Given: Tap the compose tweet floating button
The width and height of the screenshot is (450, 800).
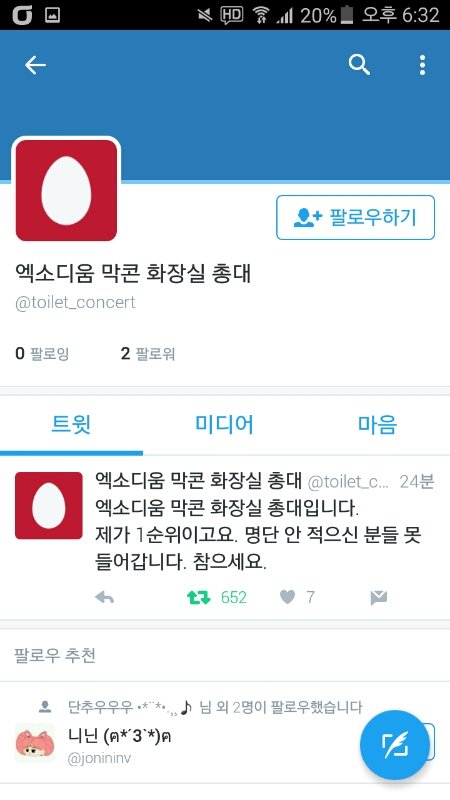Looking at the screenshot, I should (x=394, y=745).
